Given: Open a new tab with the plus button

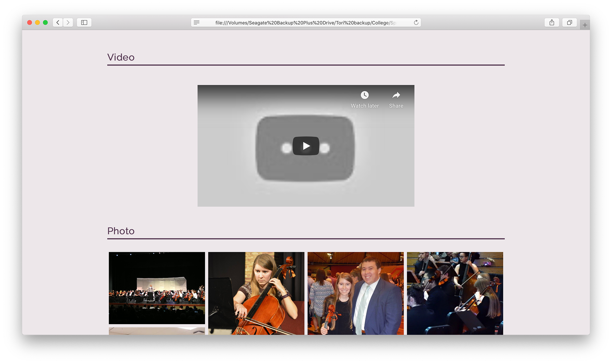Looking at the screenshot, I should coord(585,25).
